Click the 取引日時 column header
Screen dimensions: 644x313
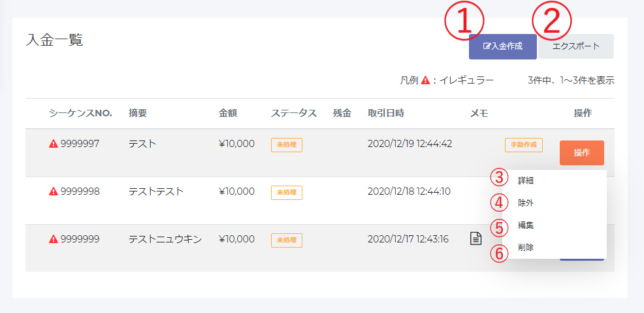(x=385, y=113)
